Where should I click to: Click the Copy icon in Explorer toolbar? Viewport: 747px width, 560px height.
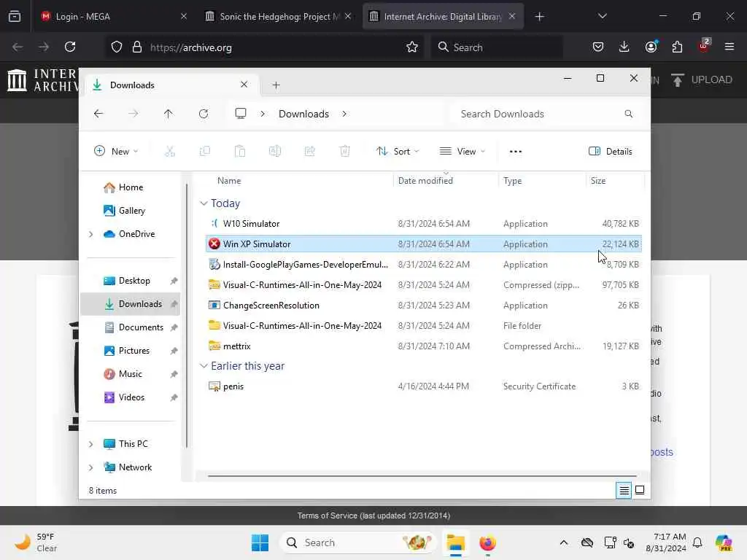tap(205, 152)
